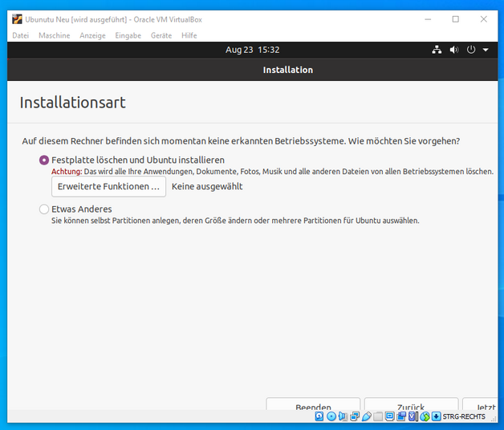504x430 pixels.
Task: Click the shared folders icon in status bar
Action: (378, 416)
